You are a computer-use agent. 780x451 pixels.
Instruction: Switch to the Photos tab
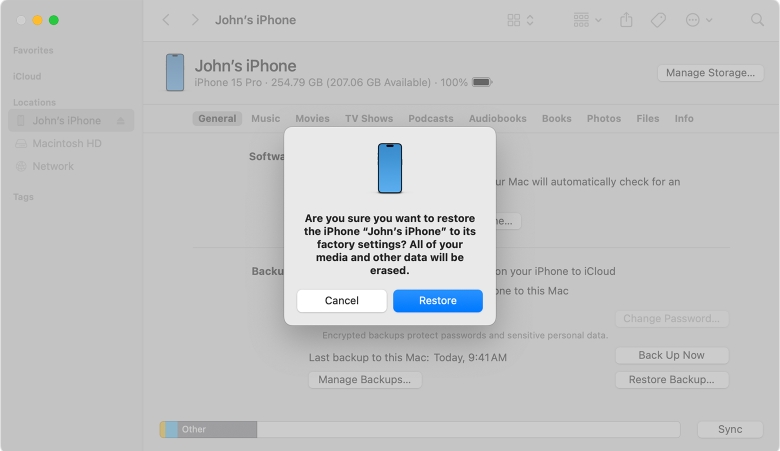[604, 118]
